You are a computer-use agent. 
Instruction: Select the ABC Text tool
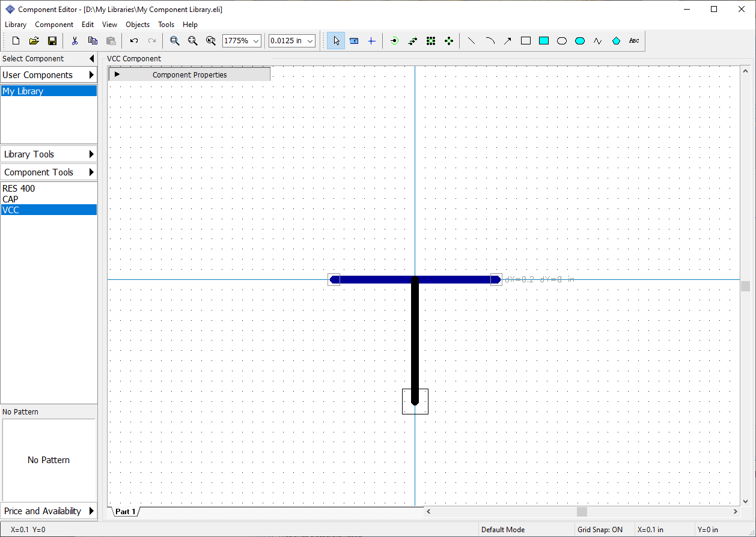634,41
